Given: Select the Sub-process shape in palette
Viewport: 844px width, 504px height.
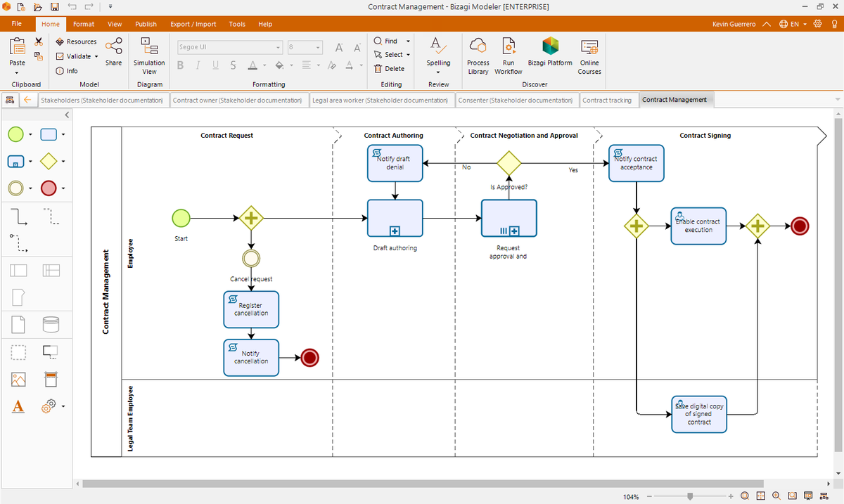Looking at the screenshot, I should [16, 161].
